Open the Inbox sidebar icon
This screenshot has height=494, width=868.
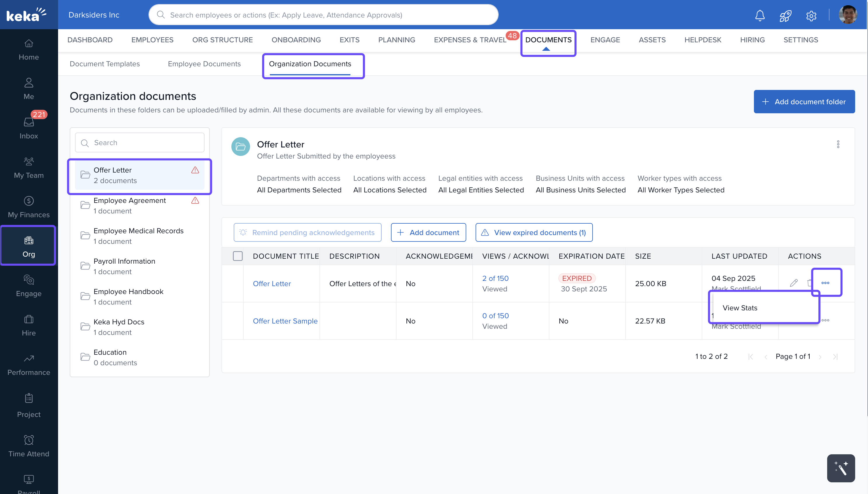29,127
